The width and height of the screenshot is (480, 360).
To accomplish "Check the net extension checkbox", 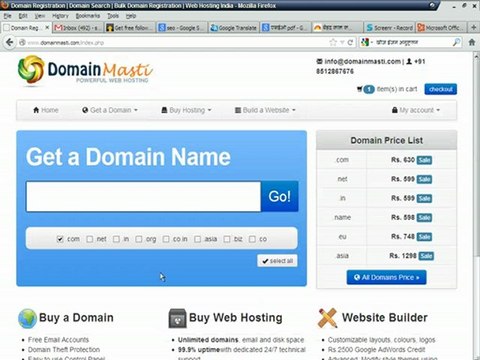I will point(90,239).
